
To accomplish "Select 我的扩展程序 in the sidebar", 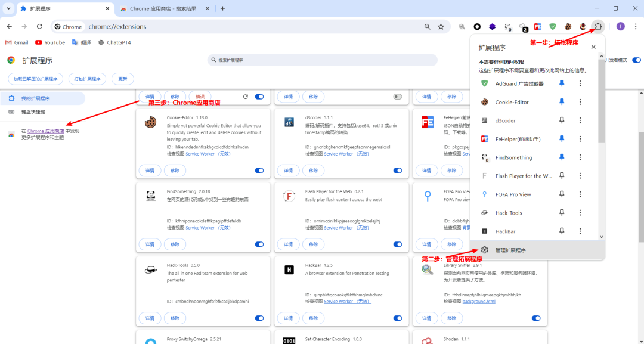I will 43,98.
